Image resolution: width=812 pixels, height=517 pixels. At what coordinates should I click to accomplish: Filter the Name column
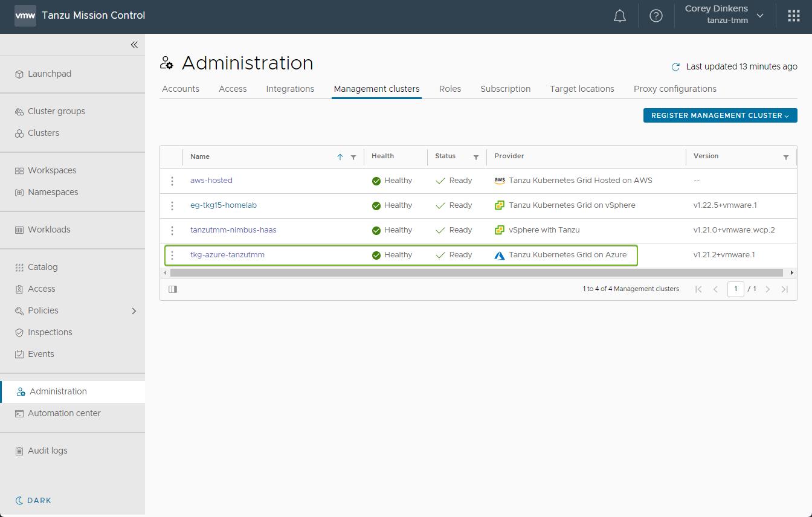353,157
